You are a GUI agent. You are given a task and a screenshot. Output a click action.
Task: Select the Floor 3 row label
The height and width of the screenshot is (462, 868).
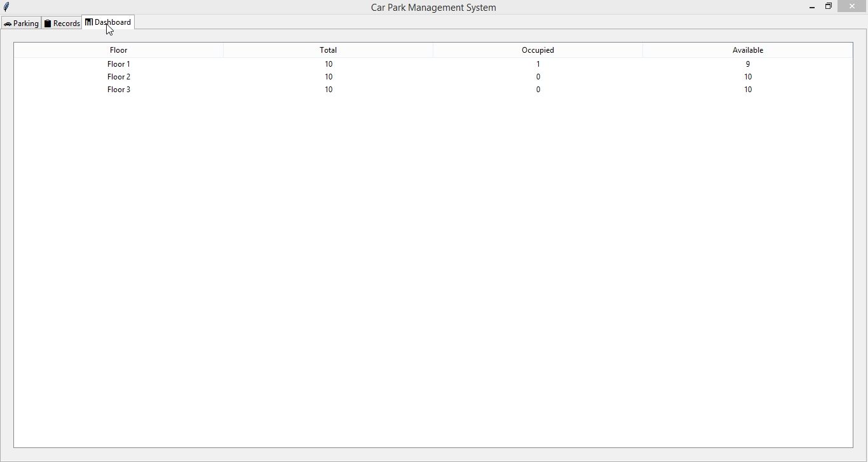119,90
